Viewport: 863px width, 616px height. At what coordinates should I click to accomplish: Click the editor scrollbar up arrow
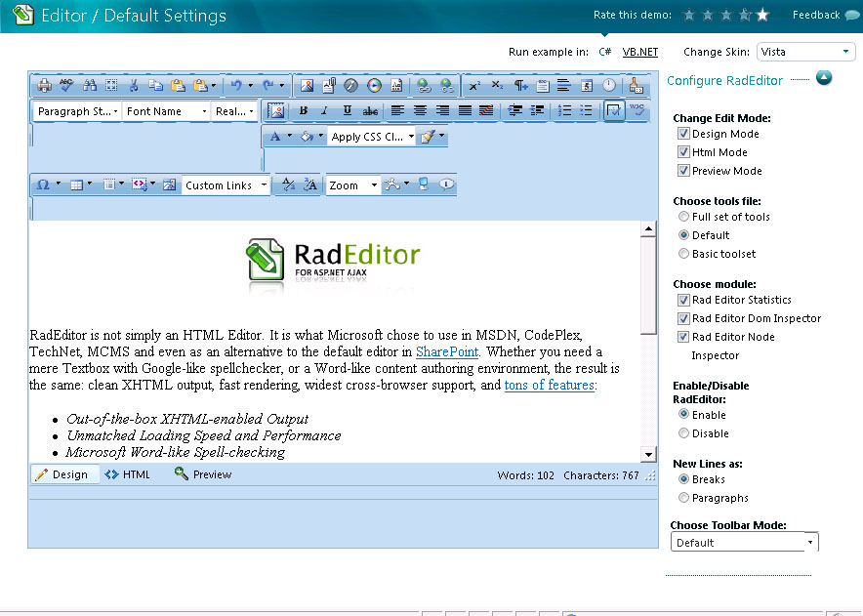(x=648, y=229)
